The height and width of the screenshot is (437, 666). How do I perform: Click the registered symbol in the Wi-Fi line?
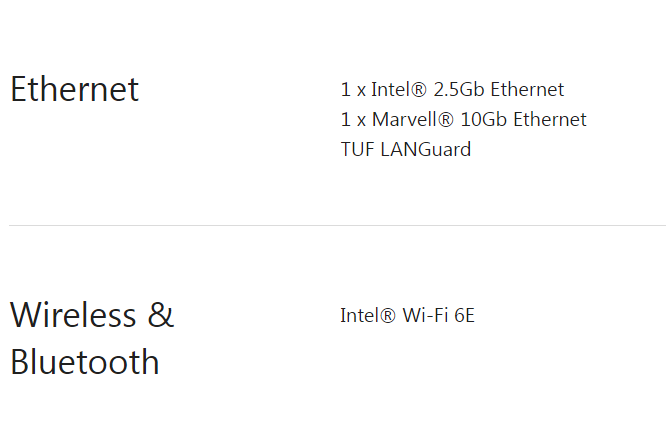[387, 316]
